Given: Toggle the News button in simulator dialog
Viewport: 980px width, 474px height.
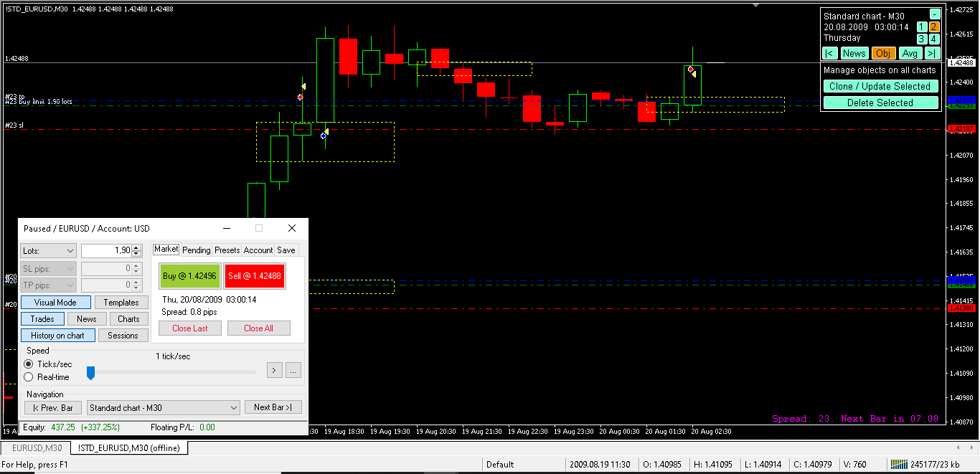Looking at the screenshot, I should (x=87, y=319).
